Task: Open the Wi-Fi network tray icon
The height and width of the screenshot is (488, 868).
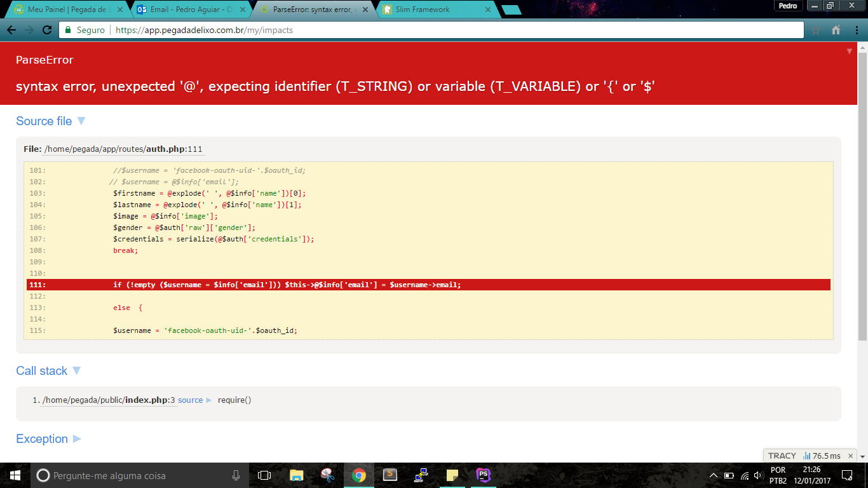Action: pyautogui.click(x=745, y=475)
